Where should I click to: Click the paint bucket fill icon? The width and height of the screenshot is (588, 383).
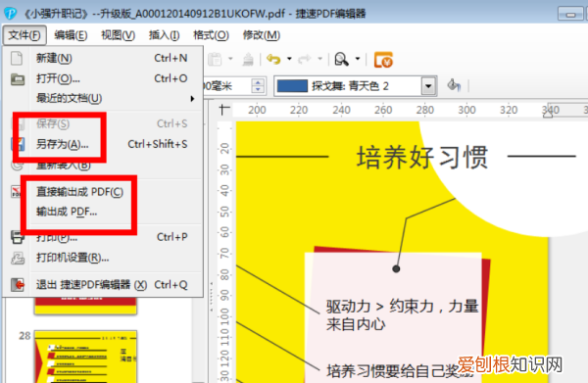(x=454, y=85)
